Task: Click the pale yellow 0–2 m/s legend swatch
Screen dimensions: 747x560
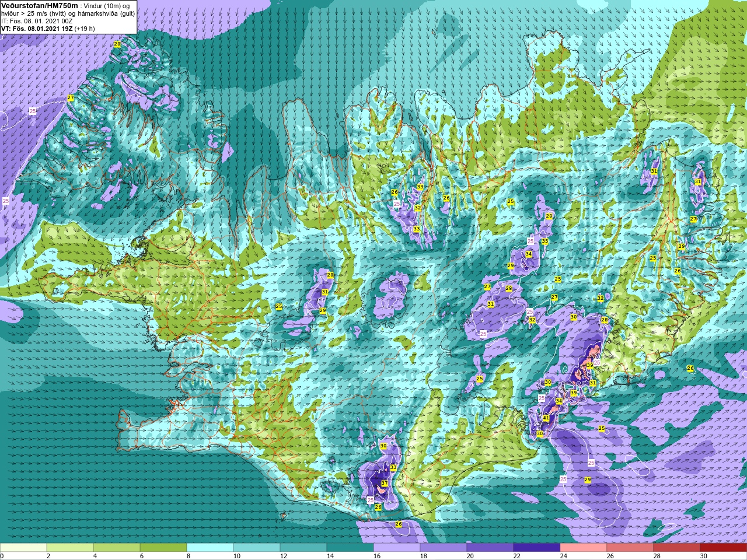Action: click(x=23, y=548)
